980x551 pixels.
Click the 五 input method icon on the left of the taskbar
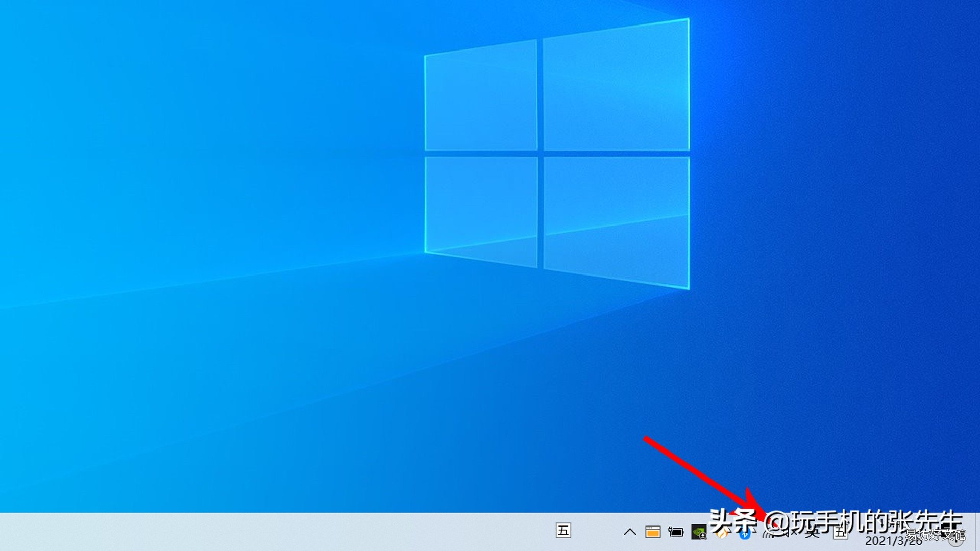[x=563, y=531]
